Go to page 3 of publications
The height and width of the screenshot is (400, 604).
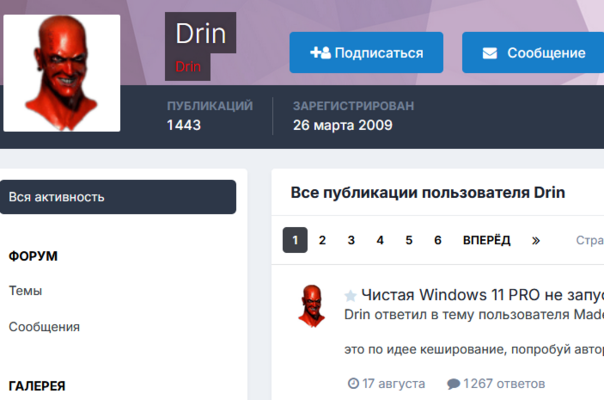(x=351, y=240)
